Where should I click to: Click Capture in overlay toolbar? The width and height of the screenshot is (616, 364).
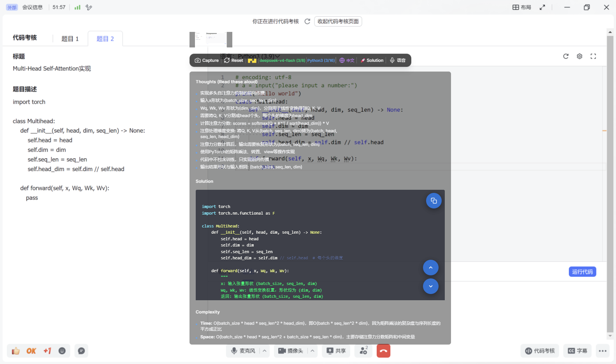(x=207, y=60)
